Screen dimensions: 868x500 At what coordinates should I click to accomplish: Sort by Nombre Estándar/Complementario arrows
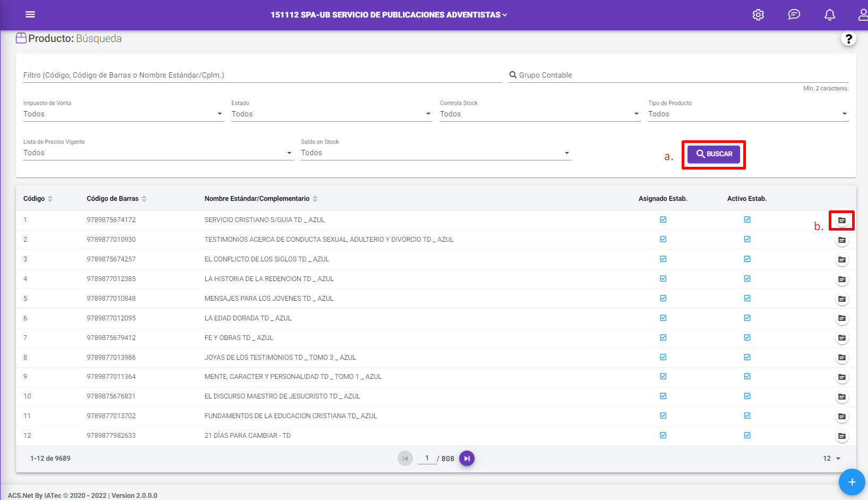coord(315,199)
